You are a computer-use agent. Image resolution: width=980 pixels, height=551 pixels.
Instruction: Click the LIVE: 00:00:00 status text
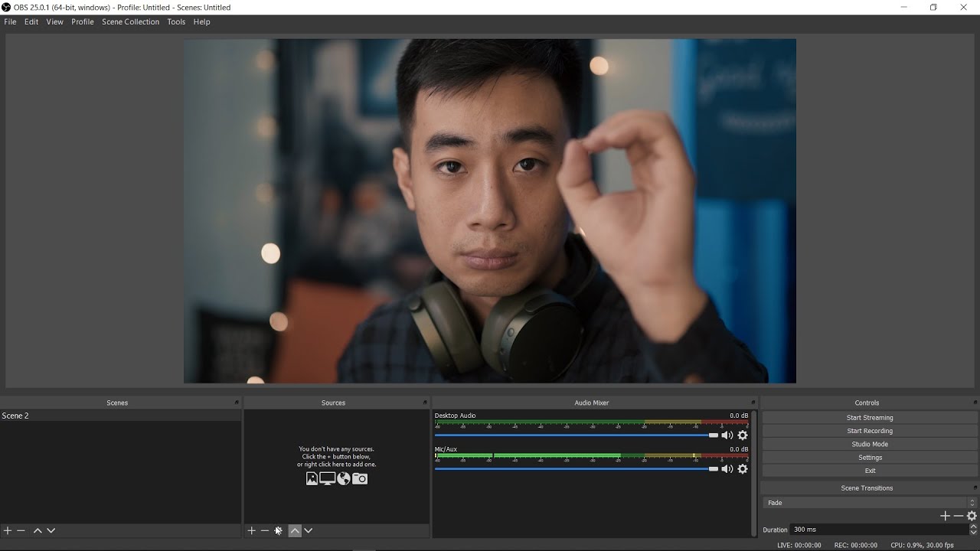pos(799,545)
